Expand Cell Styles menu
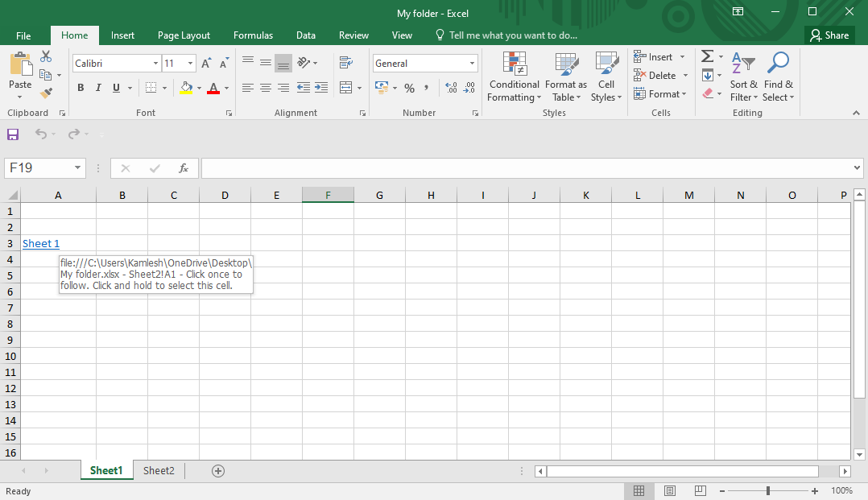Viewport: 868px width, 500px height. coord(606,77)
